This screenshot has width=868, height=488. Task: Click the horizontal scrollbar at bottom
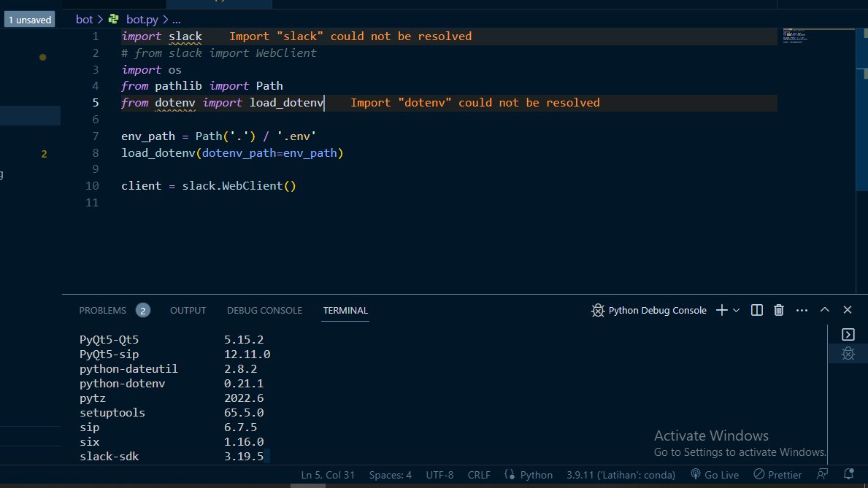point(308,486)
